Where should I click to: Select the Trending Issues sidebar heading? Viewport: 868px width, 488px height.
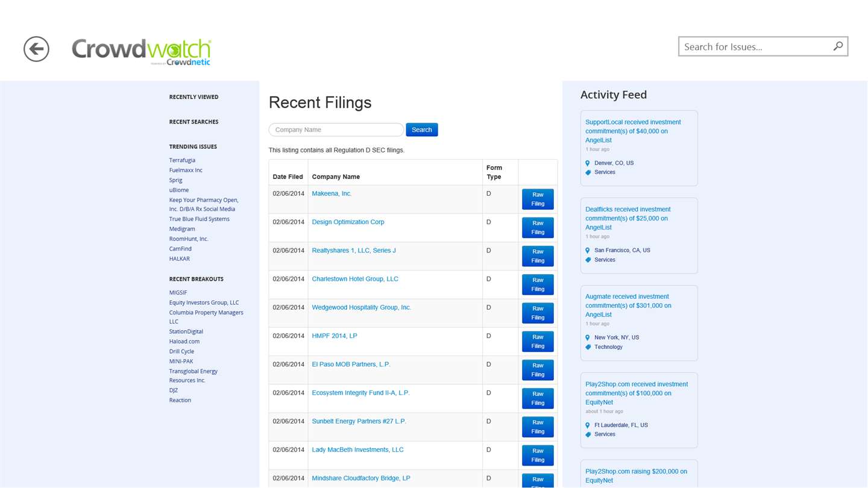(x=193, y=146)
